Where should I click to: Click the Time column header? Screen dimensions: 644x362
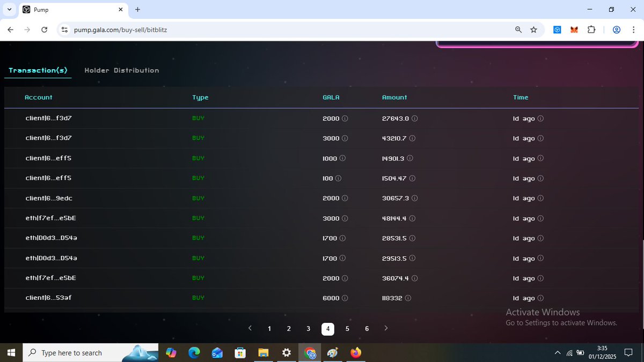(521, 98)
